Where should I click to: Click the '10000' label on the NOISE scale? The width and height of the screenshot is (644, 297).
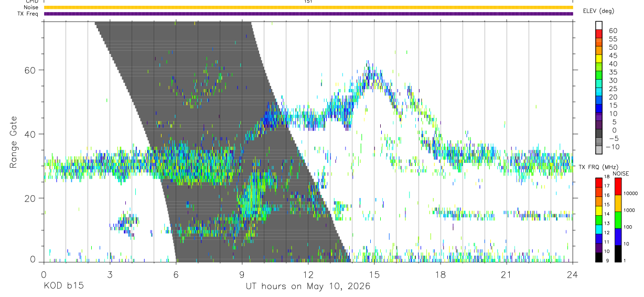630,193
